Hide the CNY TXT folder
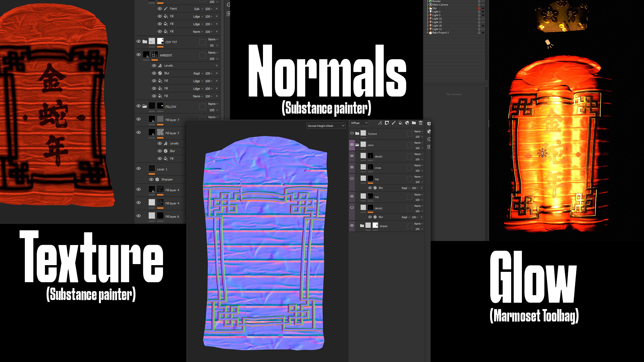This screenshot has height=362, width=644. pos(139,42)
